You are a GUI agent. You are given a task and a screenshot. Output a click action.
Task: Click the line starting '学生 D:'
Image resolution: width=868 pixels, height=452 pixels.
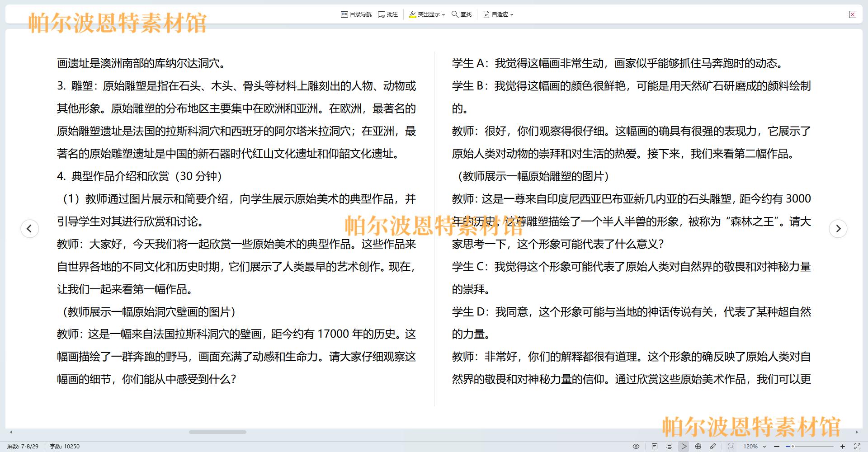(x=632, y=312)
